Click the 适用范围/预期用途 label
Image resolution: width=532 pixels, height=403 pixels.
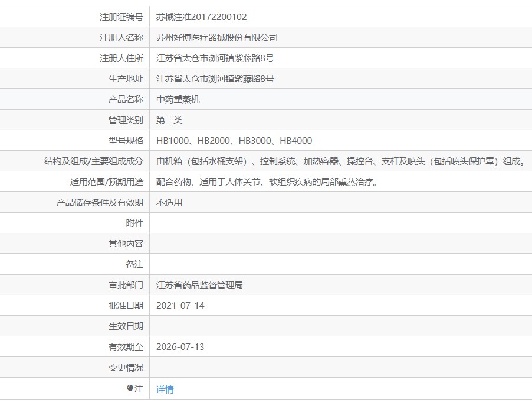[x=107, y=182]
